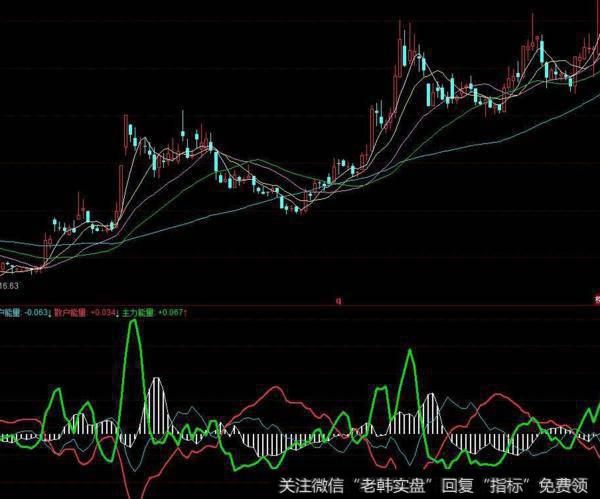Click the 免费领 text in watermark

[x=572, y=486]
